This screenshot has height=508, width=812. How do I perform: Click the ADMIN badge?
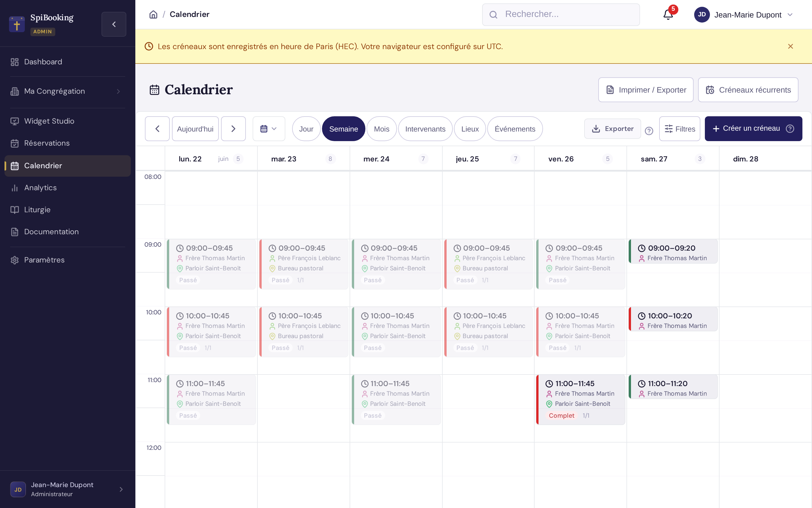(x=43, y=32)
